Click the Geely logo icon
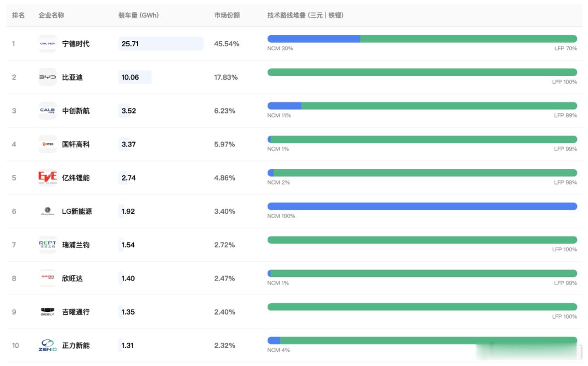This screenshot has width=588, height=366. (48, 312)
